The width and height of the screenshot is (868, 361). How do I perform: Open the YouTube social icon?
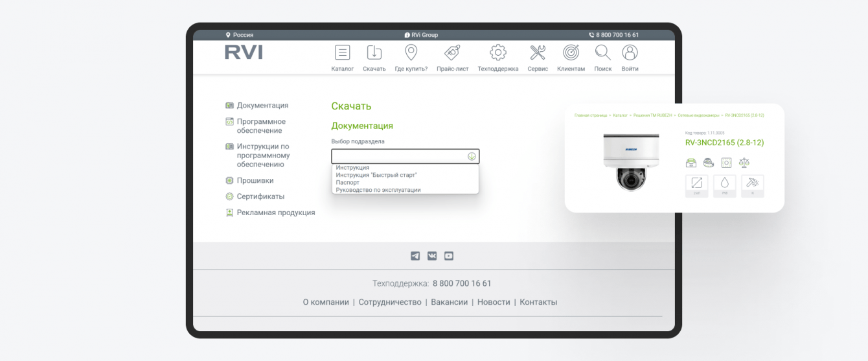click(x=449, y=256)
